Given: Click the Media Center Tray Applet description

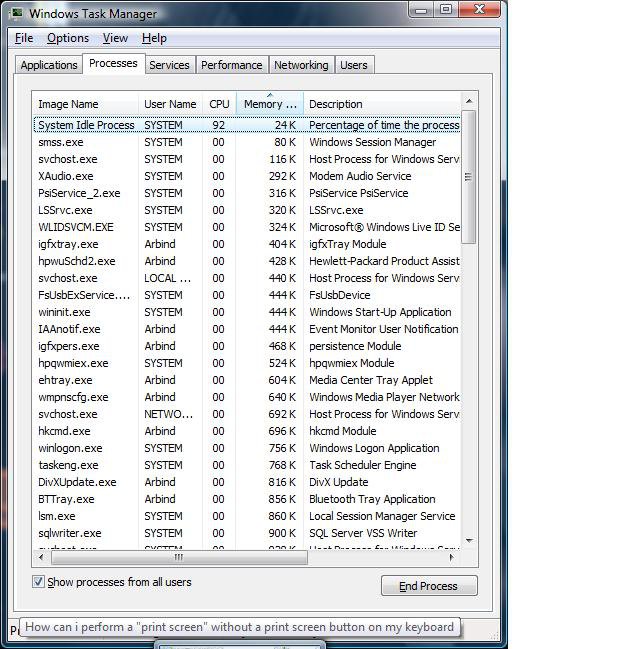Looking at the screenshot, I should coord(371,380).
